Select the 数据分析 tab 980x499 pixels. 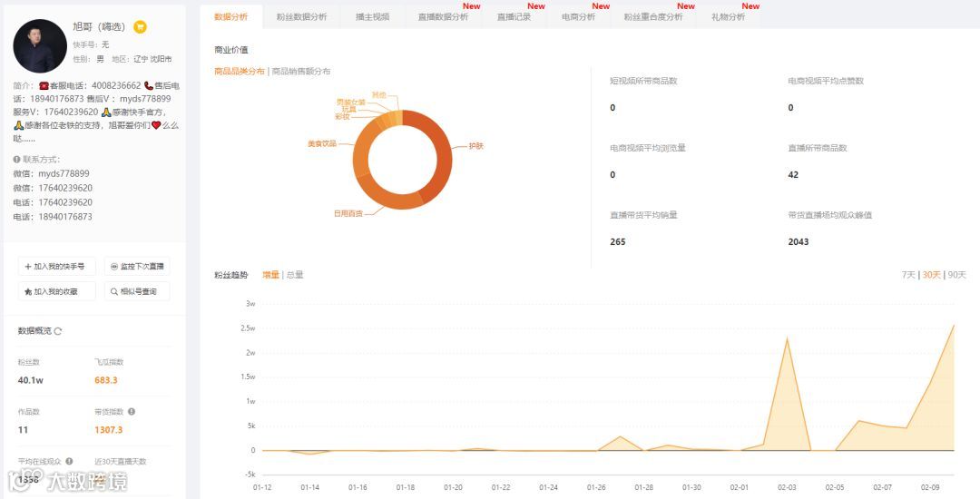click(230, 17)
